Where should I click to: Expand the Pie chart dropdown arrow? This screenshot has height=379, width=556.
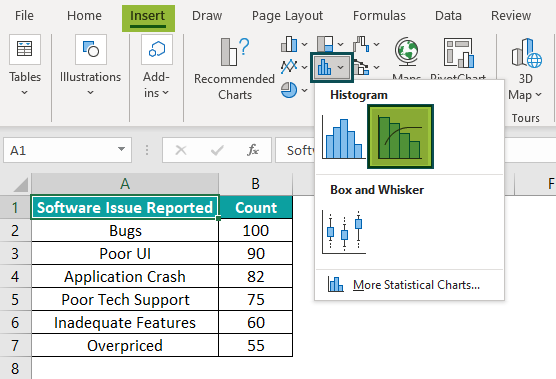(x=305, y=90)
